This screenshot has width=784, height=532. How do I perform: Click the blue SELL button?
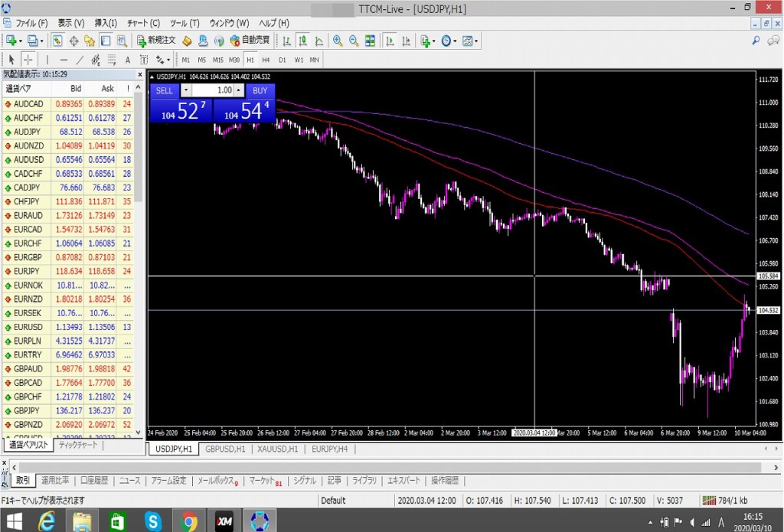[164, 90]
